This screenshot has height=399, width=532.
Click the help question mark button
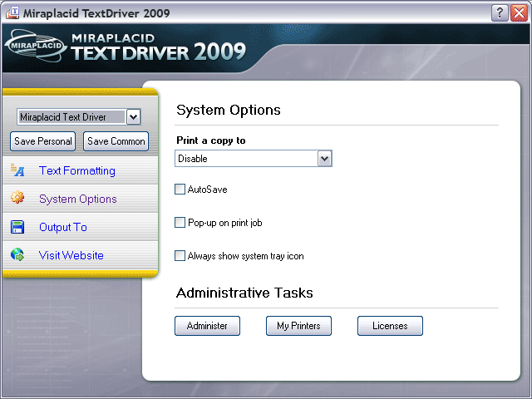(x=500, y=13)
